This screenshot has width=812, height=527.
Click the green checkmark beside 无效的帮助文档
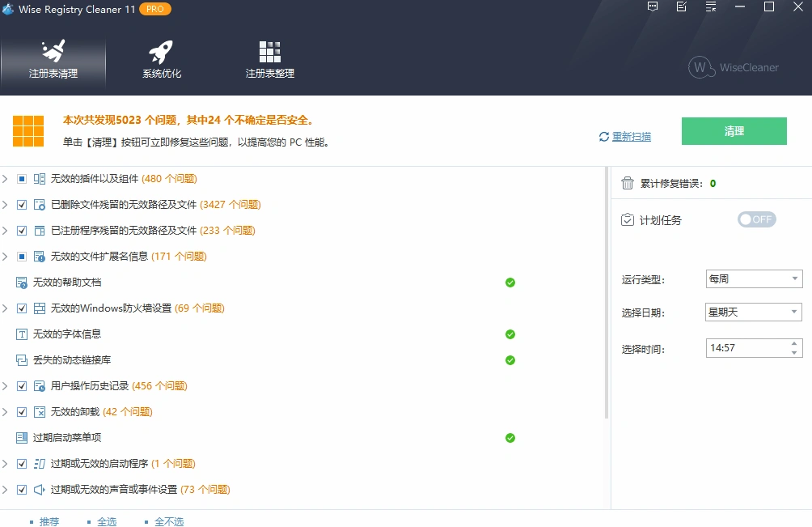510,283
